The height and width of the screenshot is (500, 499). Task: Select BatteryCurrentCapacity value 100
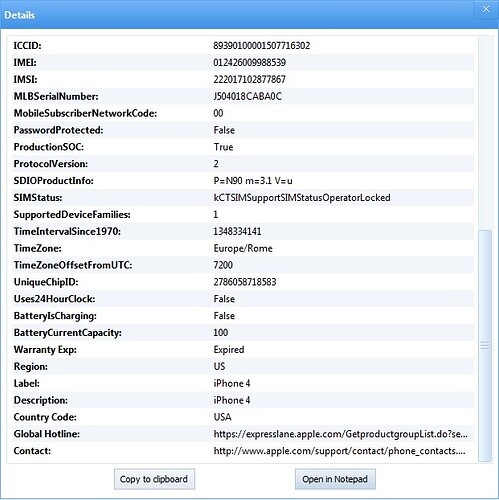[x=221, y=333]
